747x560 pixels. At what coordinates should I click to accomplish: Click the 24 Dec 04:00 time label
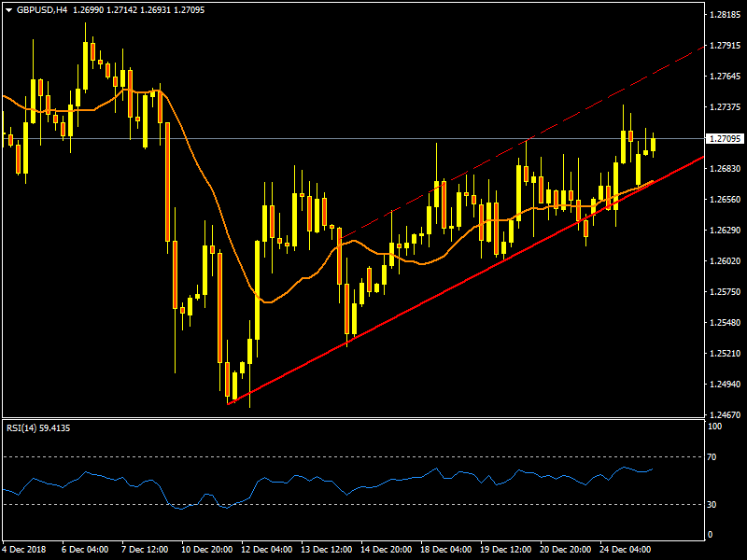[626, 548]
